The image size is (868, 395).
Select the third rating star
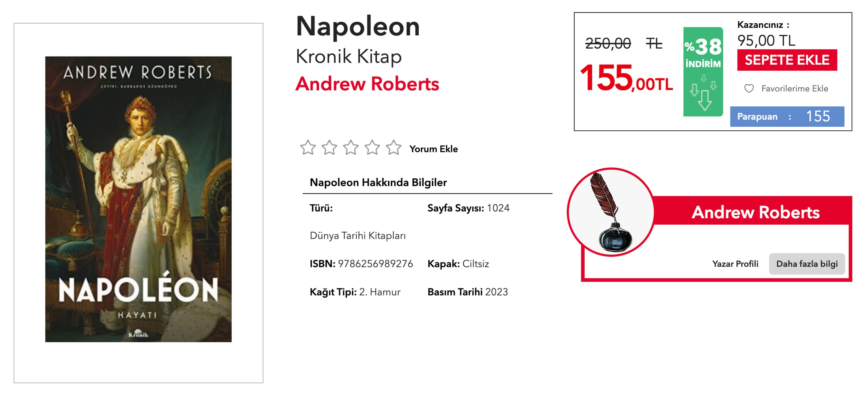click(x=351, y=148)
